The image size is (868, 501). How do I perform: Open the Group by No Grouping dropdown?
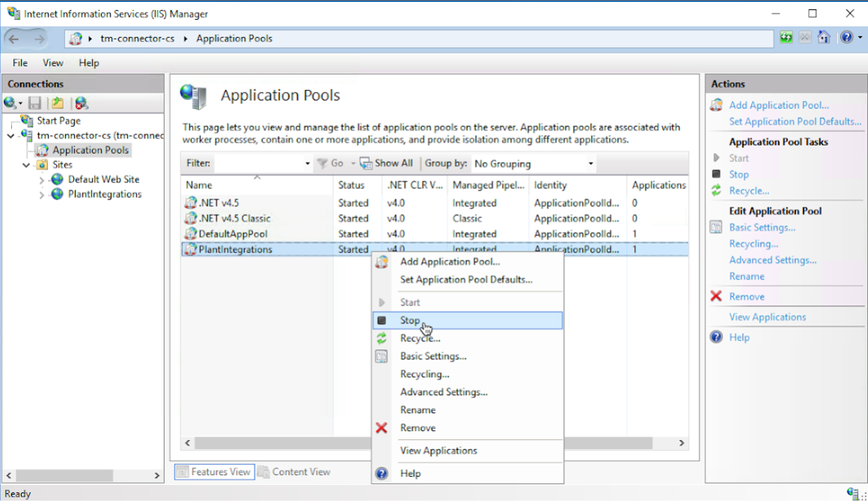tap(590, 164)
